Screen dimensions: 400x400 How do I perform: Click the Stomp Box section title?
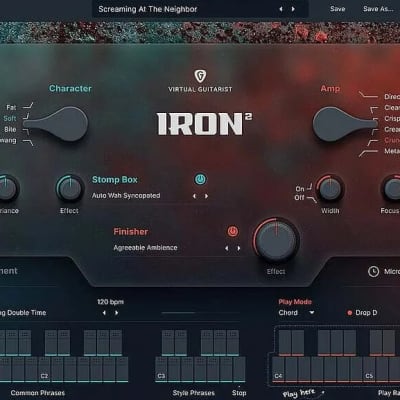coord(115,180)
